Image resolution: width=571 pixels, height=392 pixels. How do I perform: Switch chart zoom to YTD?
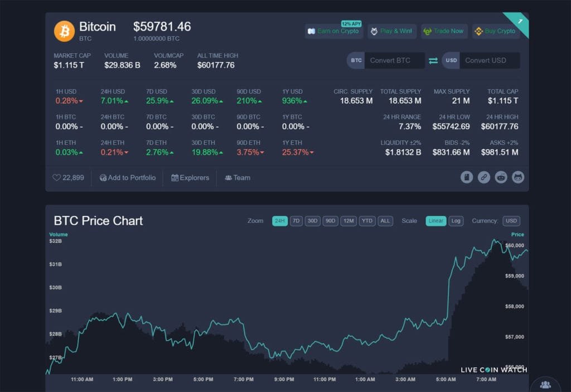[x=367, y=221]
